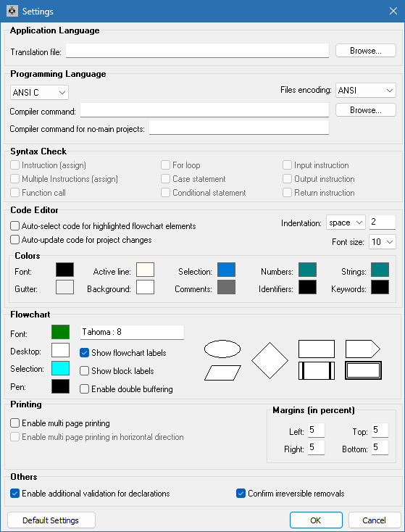Click the Translation file text field
Image resolution: width=405 pixels, height=532 pixels.
click(x=197, y=51)
